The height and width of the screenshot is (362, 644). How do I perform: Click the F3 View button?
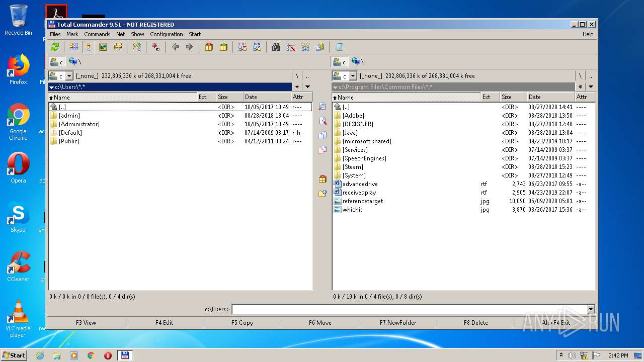pos(86,323)
